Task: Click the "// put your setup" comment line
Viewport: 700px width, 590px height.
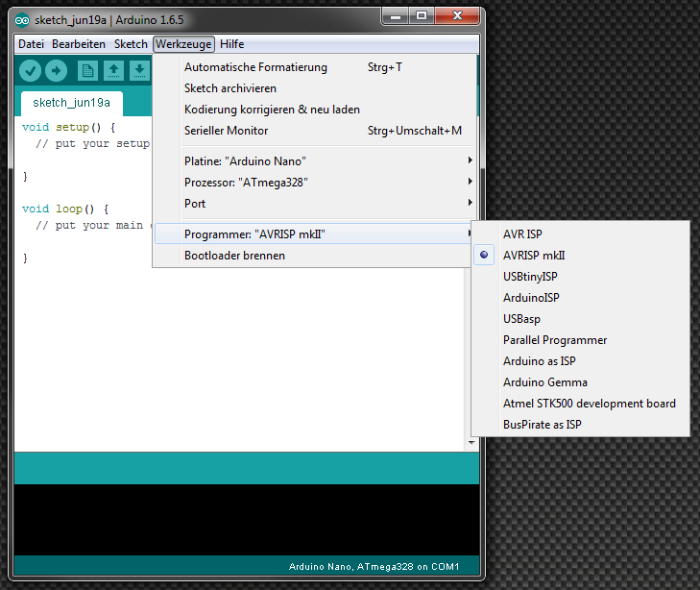Action: [92, 144]
